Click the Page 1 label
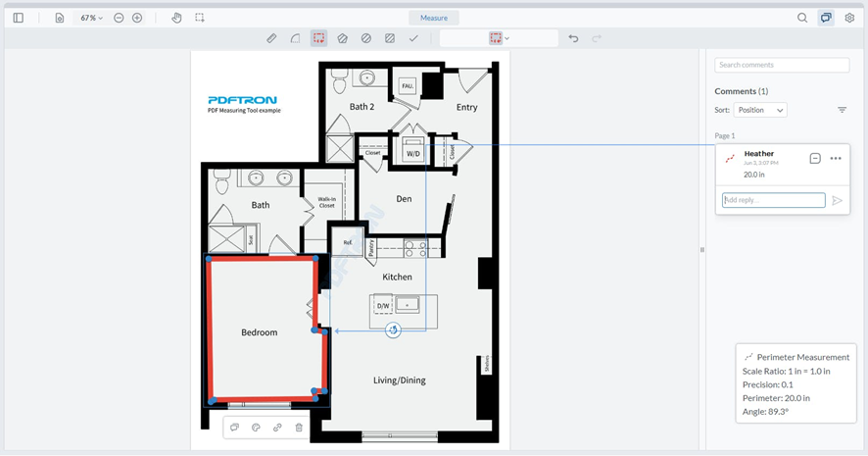This screenshot has width=868, height=456. tap(725, 135)
